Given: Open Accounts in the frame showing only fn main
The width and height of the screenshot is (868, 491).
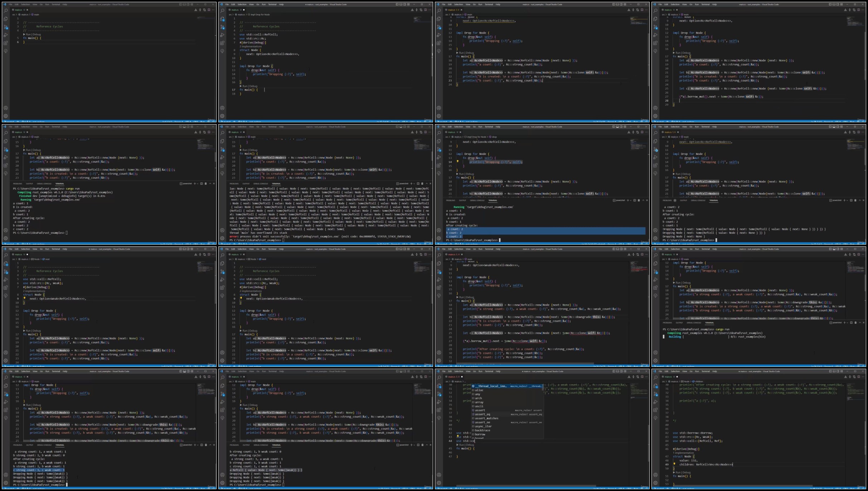Looking at the screenshot, I should [x=6, y=108].
